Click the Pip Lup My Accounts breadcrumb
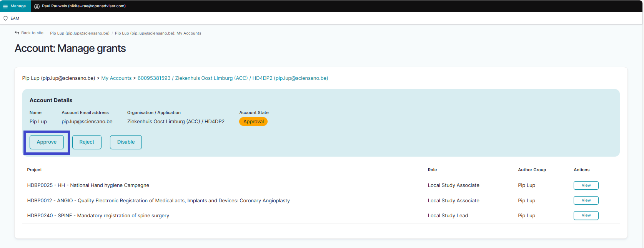Screen dimensions: 644x248 pyautogui.click(x=158, y=33)
